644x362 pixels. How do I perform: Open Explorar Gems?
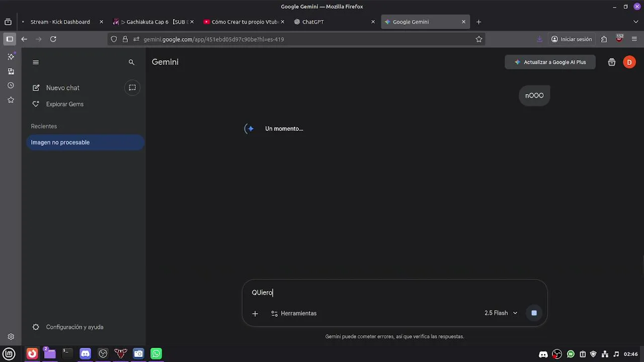(58, 104)
